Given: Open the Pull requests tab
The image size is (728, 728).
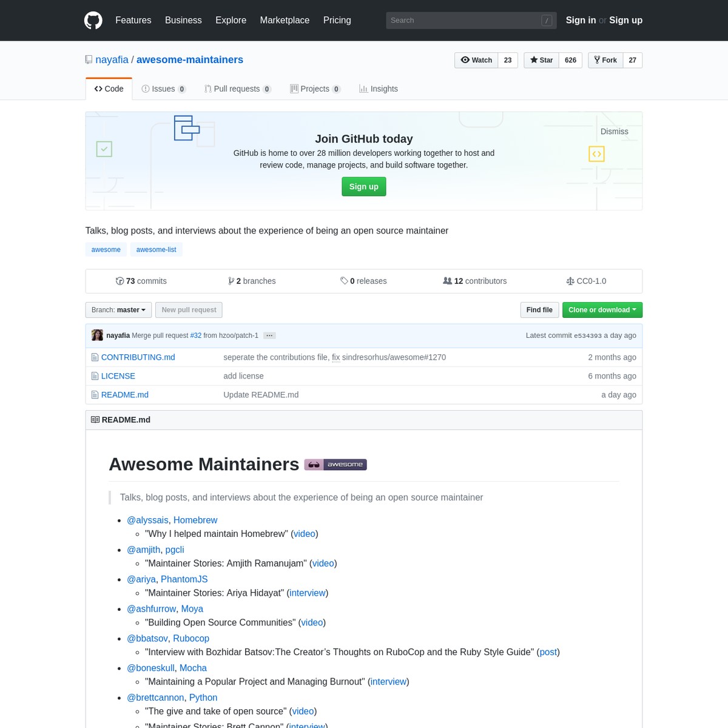Looking at the screenshot, I should [238, 89].
